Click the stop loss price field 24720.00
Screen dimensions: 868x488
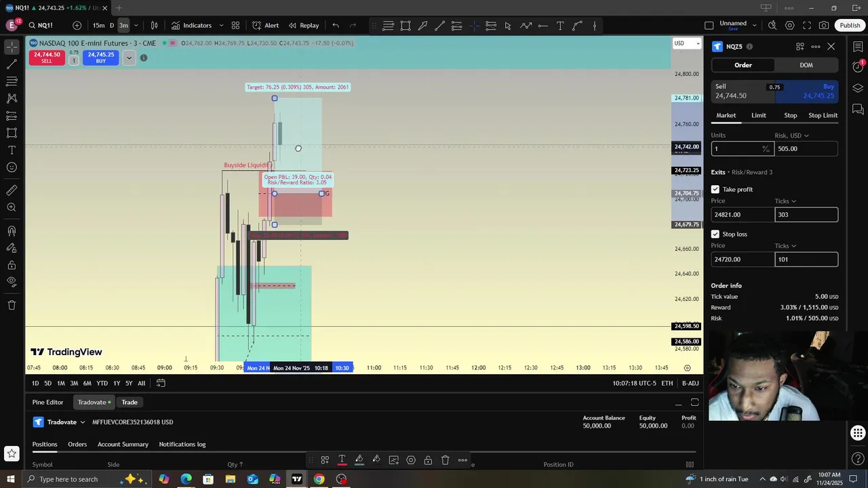pyautogui.click(x=743, y=260)
